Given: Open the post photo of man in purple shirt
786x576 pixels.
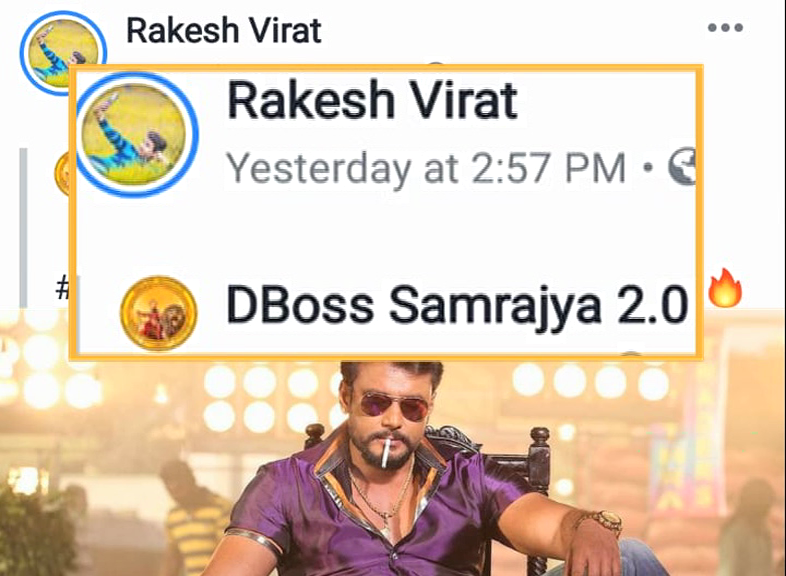Looking at the screenshot, I should tap(393, 466).
